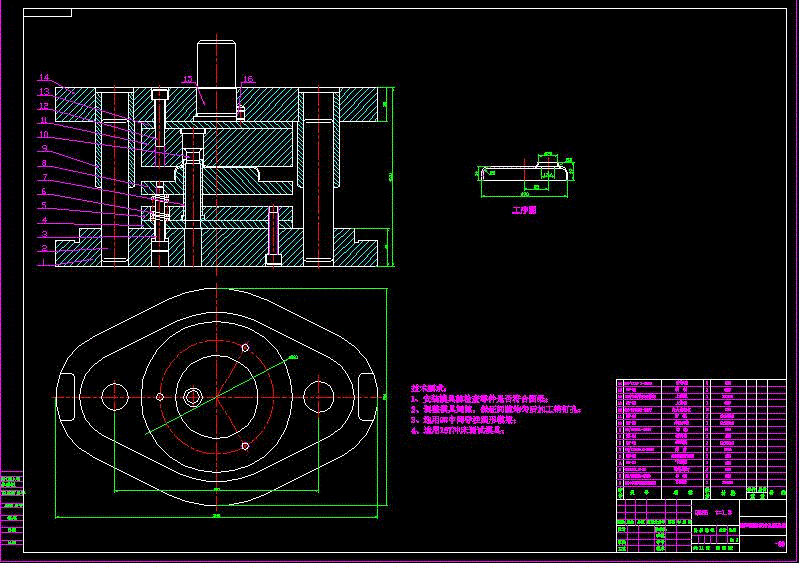Select the 技术要求 heading text
This screenshot has width=799, height=563.
[x=429, y=388]
